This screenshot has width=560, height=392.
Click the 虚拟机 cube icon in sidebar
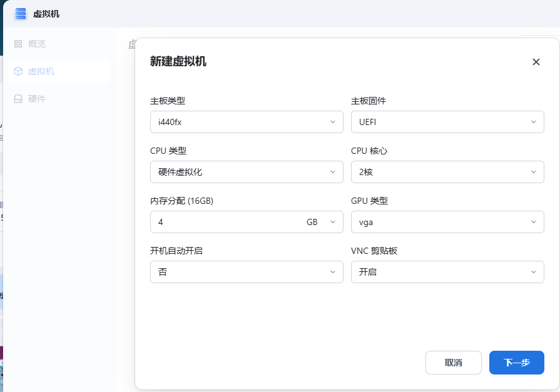(18, 71)
